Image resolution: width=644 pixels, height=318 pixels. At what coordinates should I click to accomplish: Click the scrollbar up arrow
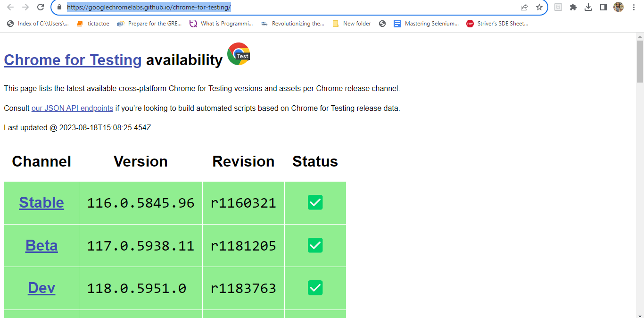640,36
